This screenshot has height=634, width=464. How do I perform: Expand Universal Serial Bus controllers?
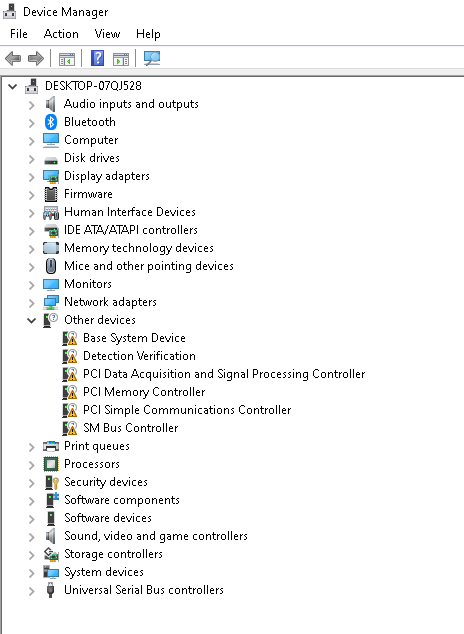coord(32,591)
